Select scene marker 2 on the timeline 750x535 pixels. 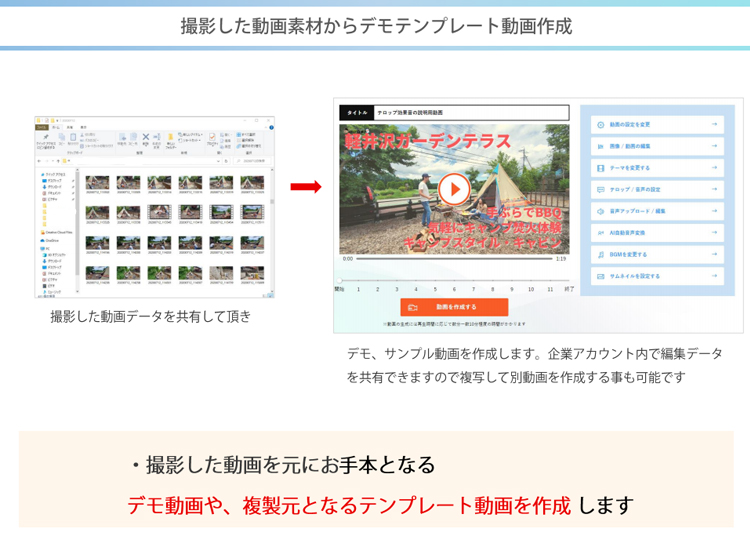tap(377, 289)
